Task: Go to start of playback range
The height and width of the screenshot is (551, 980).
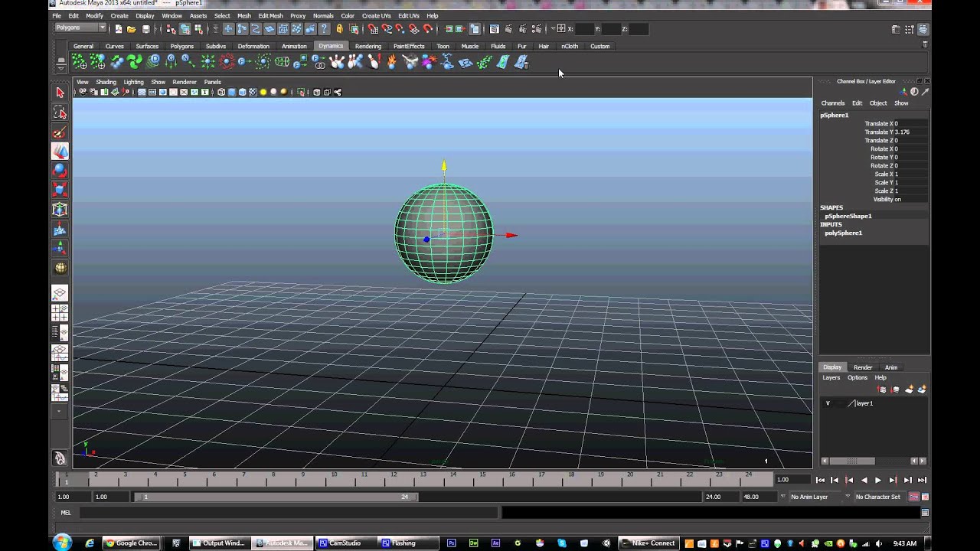Action: coord(820,480)
